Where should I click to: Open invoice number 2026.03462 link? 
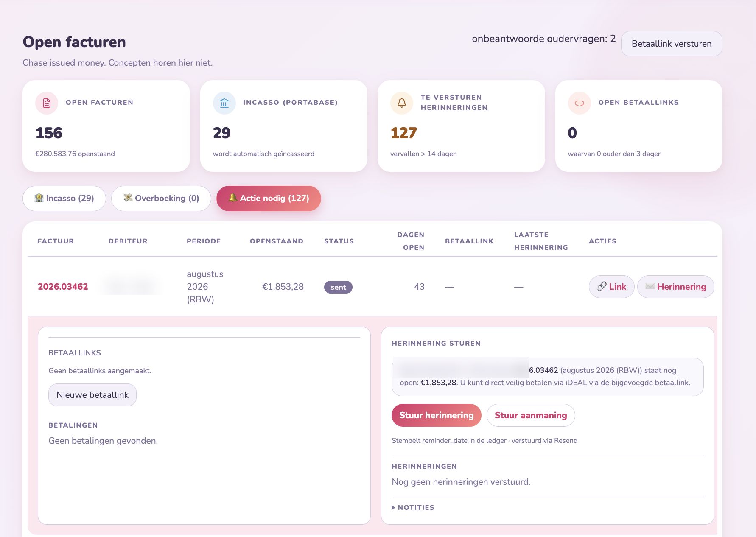pyautogui.click(x=63, y=287)
